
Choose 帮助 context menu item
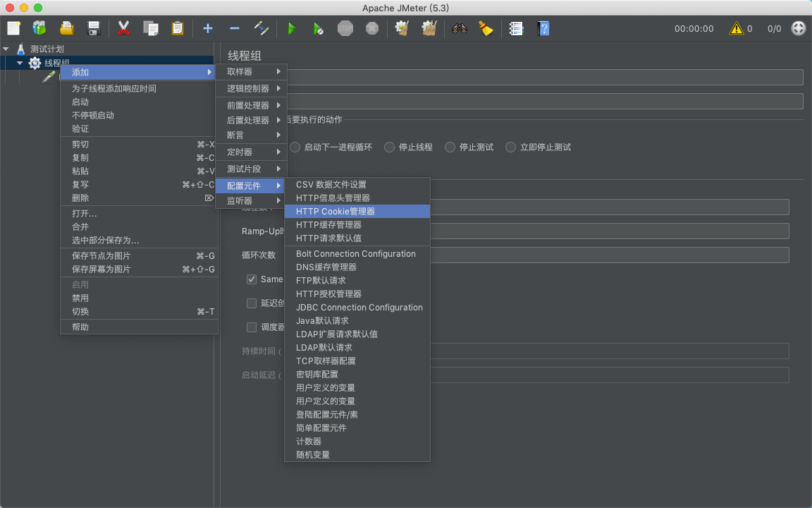[139, 327]
